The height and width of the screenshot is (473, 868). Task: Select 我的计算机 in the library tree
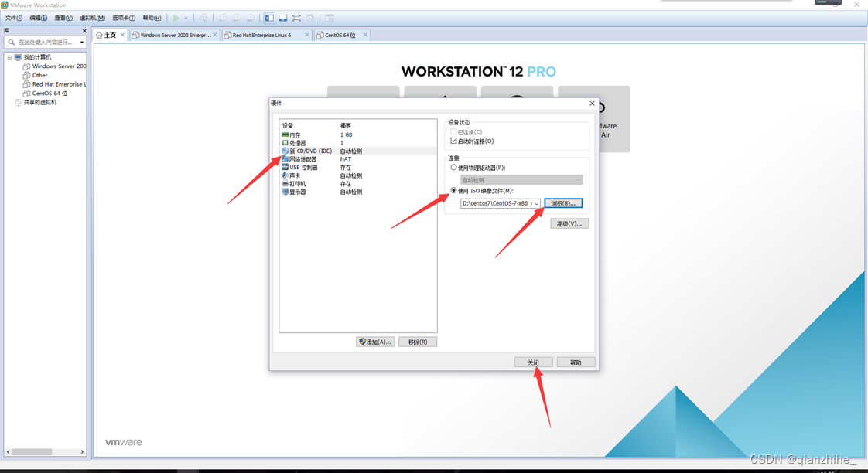(x=37, y=57)
